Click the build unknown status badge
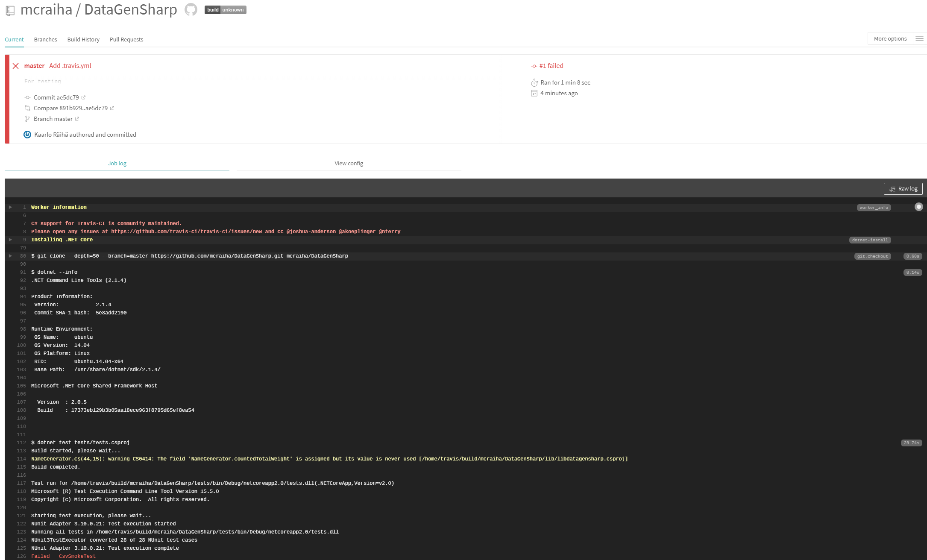 [x=225, y=10]
